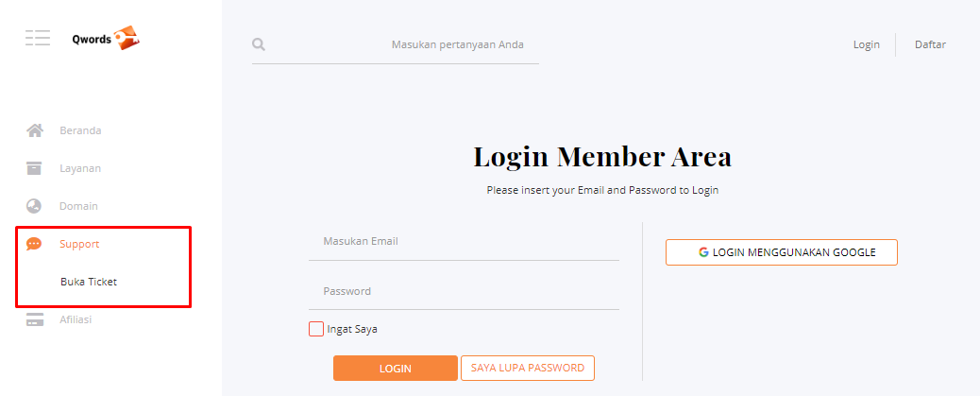Click into the Password field
Screen dimensions: 980x396
click(x=464, y=291)
